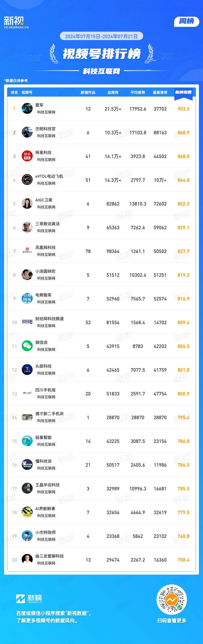Image resolution: width=203 pixels, height=644 pixels.
Task: Sort by the 新榜指数 column header
Action: [x=184, y=93]
